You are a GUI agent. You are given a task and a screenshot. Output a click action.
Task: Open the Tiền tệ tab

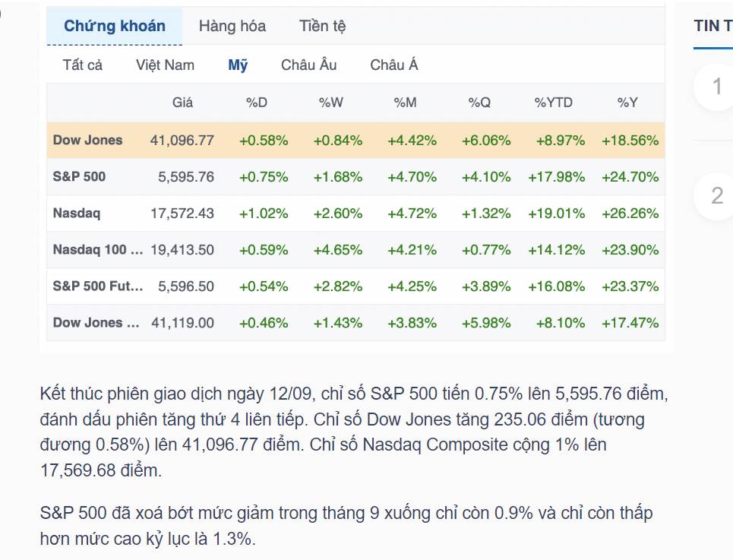pos(323,26)
